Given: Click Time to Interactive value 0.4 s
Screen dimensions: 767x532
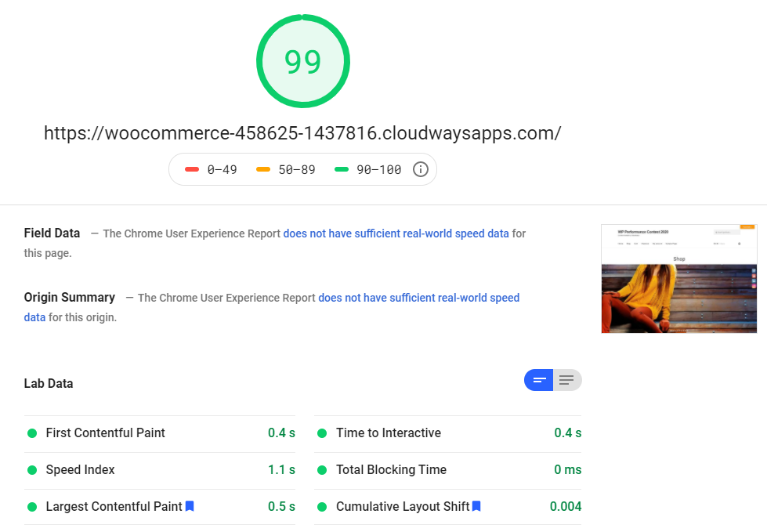Looking at the screenshot, I should click(568, 432).
